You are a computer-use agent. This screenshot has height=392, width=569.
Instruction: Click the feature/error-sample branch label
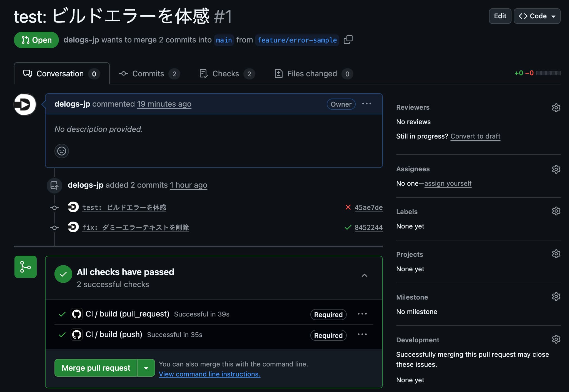(x=297, y=40)
